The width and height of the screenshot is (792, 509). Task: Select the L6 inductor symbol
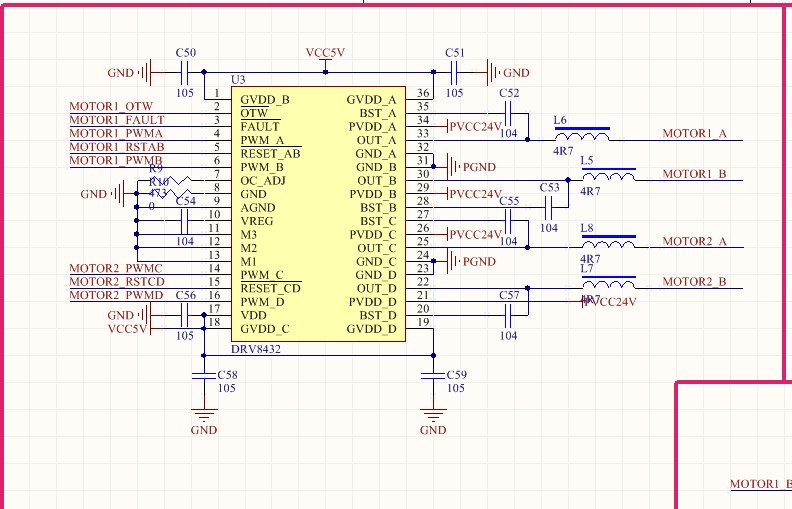[582, 134]
